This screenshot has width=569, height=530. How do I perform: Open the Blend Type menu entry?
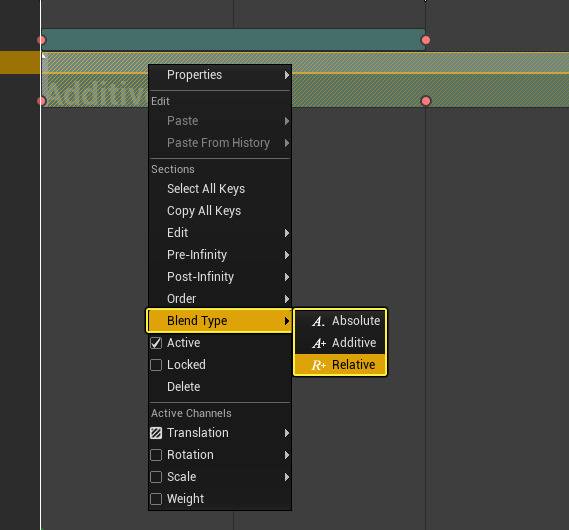pyautogui.click(x=220, y=321)
